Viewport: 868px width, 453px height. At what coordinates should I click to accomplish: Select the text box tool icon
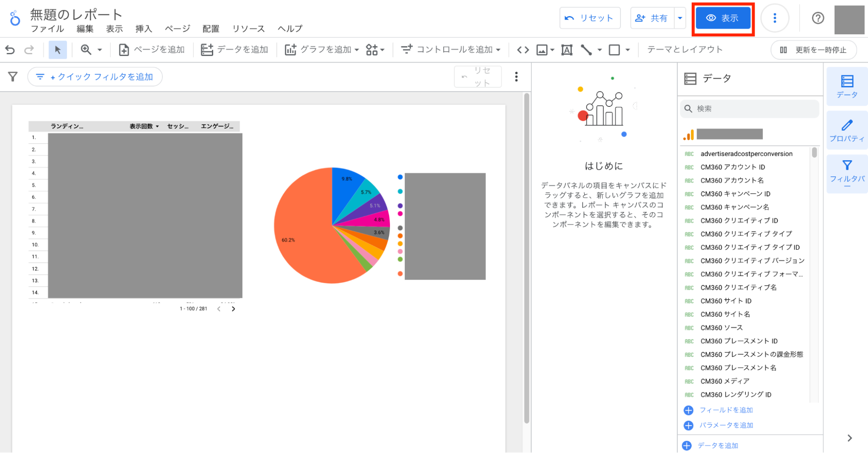[567, 50]
